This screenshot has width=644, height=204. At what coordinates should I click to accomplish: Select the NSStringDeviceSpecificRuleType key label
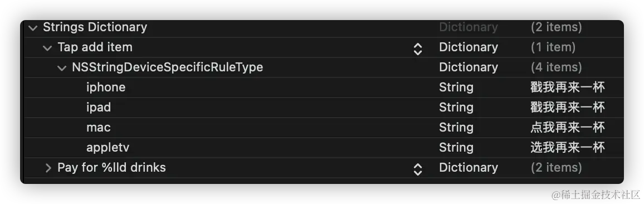point(168,67)
